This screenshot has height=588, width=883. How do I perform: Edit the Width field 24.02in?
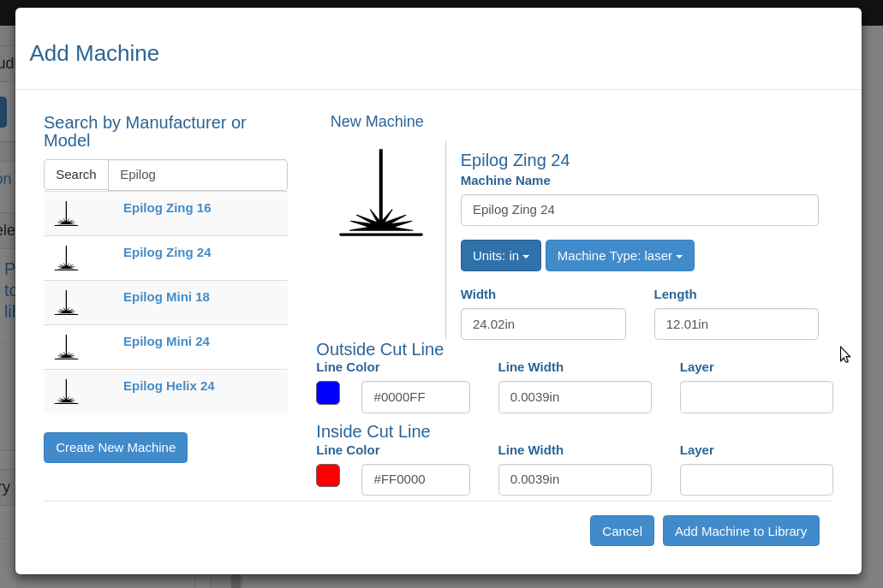coord(543,324)
